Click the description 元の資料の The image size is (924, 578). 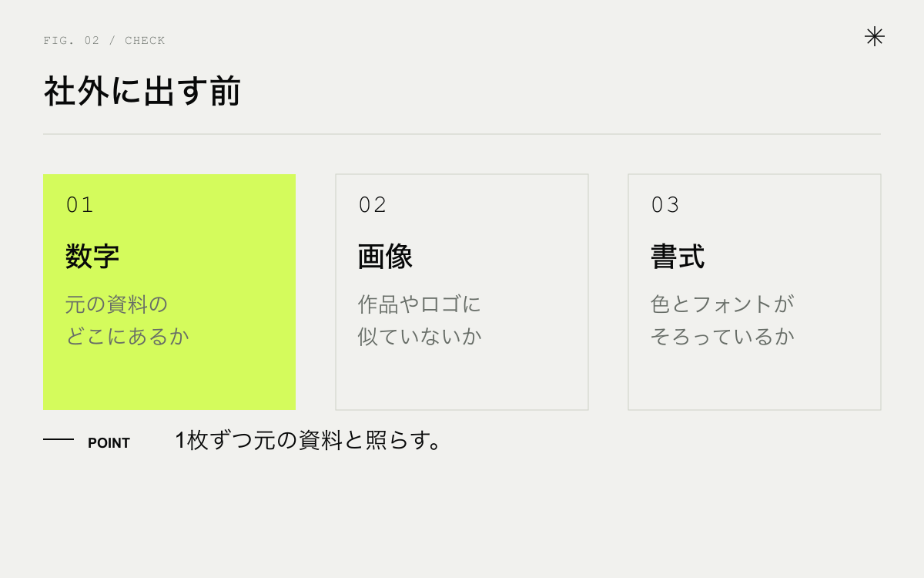click(x=116, y=304)
